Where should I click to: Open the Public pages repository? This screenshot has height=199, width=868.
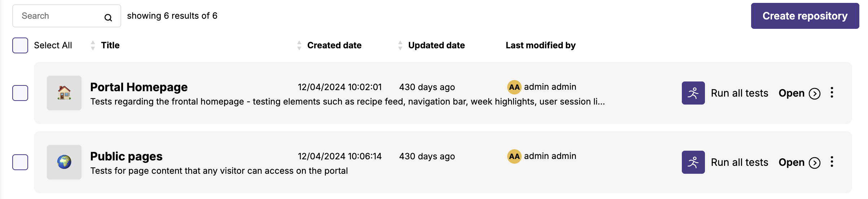(799, 162)
